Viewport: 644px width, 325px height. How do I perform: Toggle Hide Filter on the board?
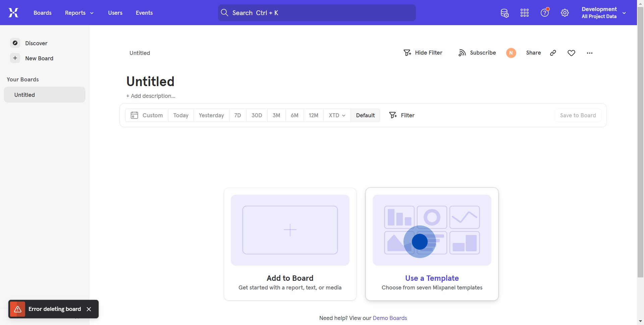tap(423, 53)
